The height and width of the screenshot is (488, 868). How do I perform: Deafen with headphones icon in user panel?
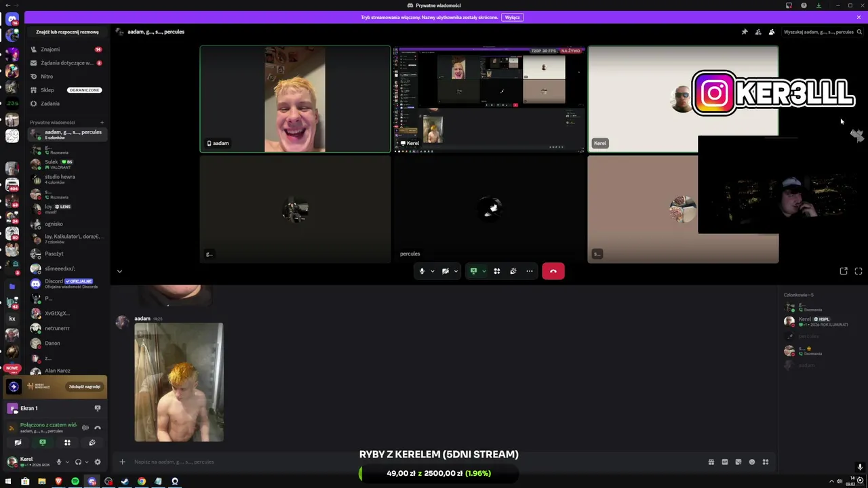coord(78,462)
